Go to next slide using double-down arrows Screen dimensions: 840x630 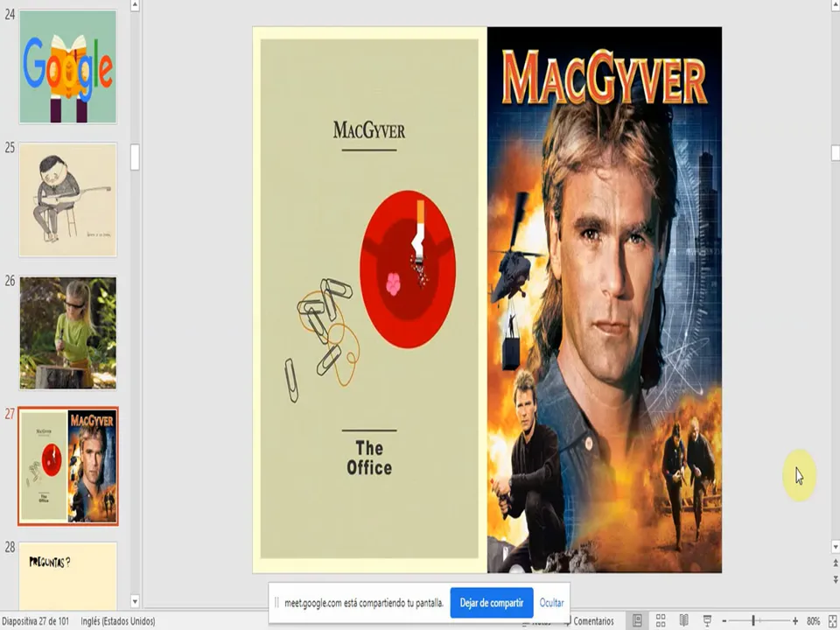pyautogui.click(x=835, y=579)
